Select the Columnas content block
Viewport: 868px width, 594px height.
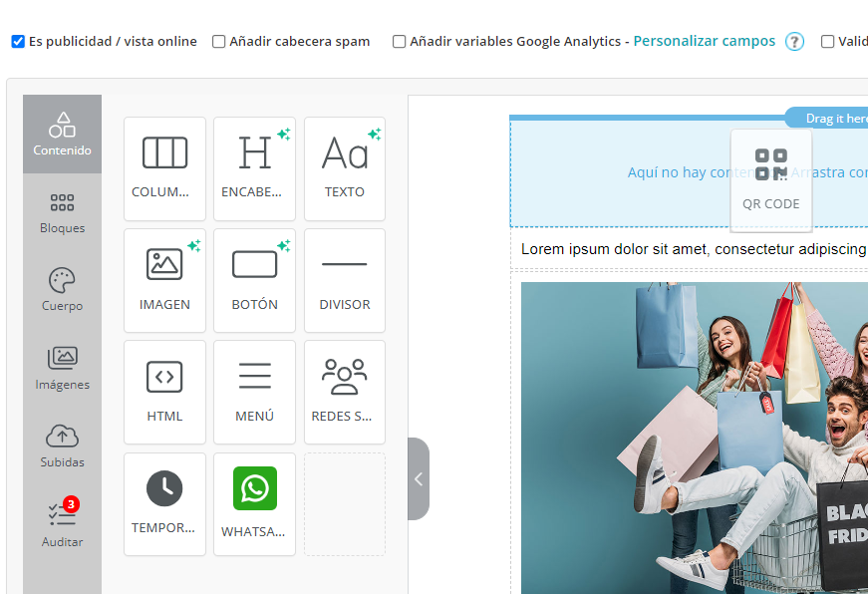pos(164,168)
